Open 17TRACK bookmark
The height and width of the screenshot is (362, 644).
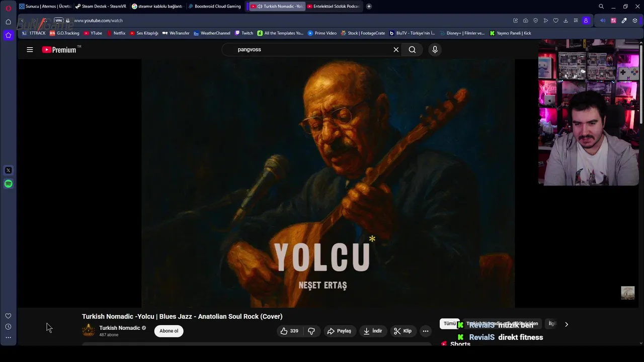click(34, 33)
